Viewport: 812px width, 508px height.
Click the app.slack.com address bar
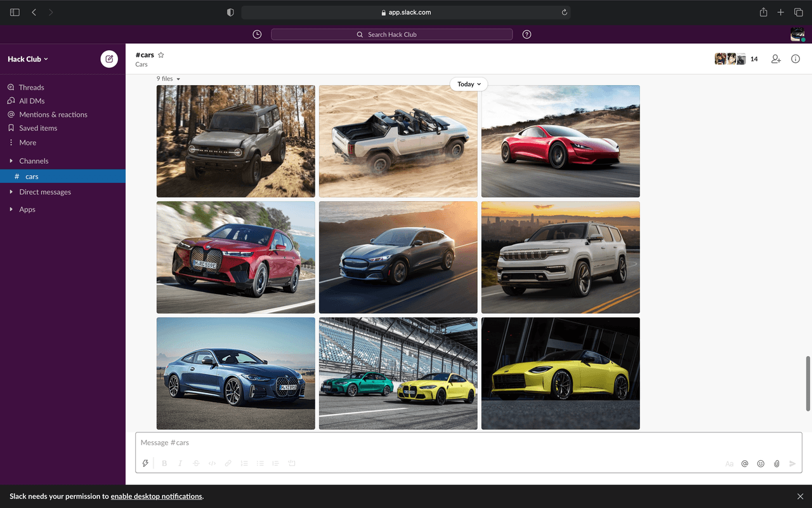click(406, 12)
